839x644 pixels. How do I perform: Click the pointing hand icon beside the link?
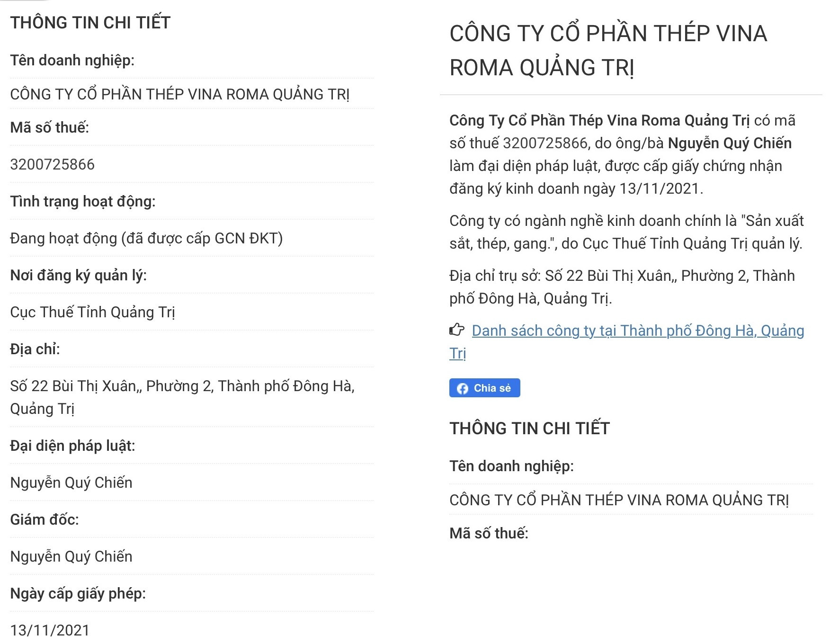[x=456, y=330]
